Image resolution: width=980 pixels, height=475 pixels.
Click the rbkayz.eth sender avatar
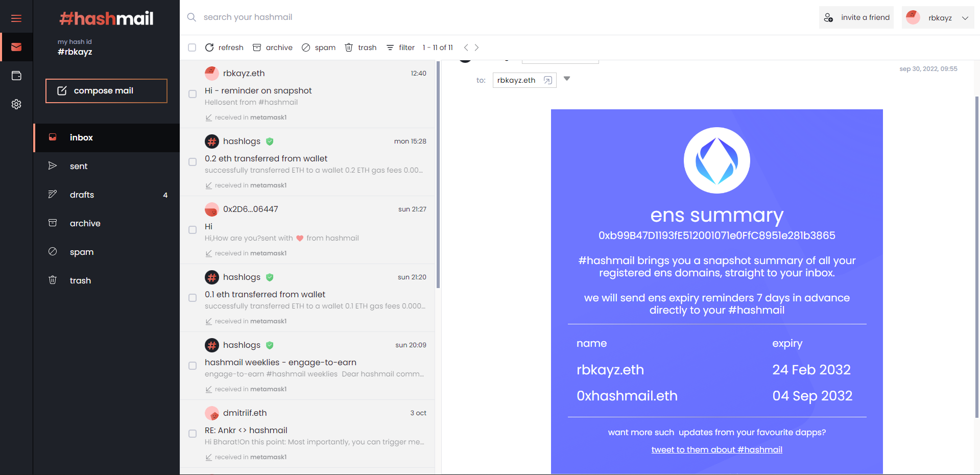(212, 73)
